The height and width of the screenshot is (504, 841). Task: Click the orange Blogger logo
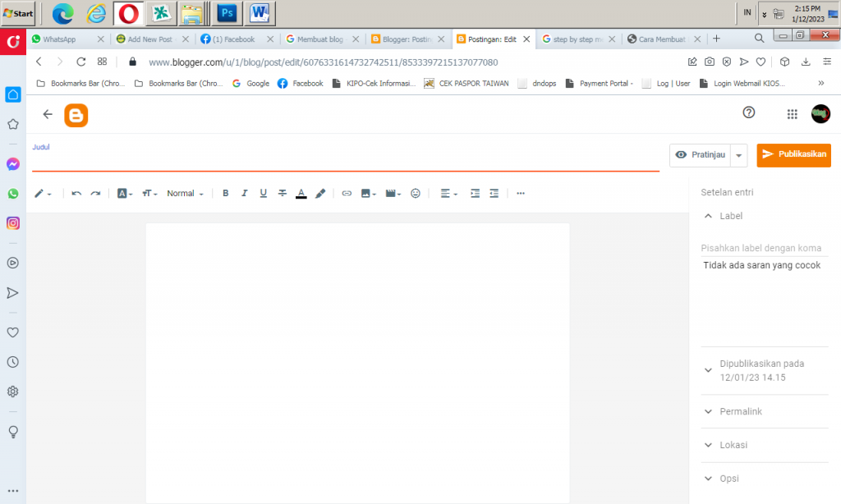pyautogui.click(x=76, y=115)
